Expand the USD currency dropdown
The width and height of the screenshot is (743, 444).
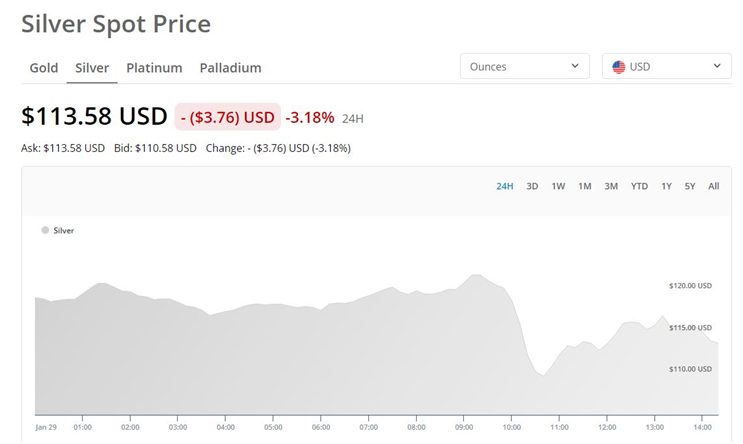(666, 67)
